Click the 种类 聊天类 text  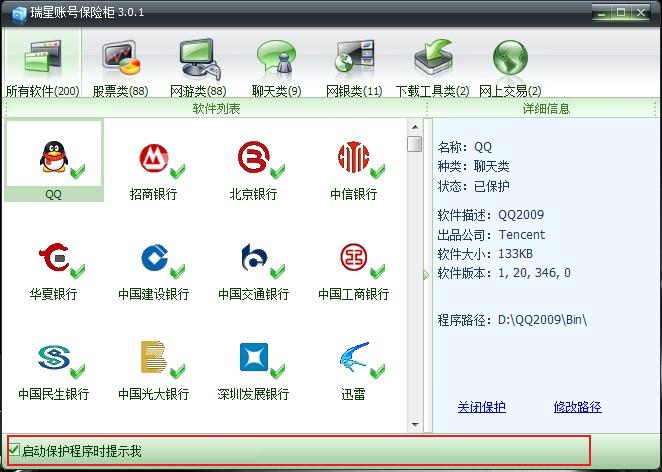tap(474, 166)
